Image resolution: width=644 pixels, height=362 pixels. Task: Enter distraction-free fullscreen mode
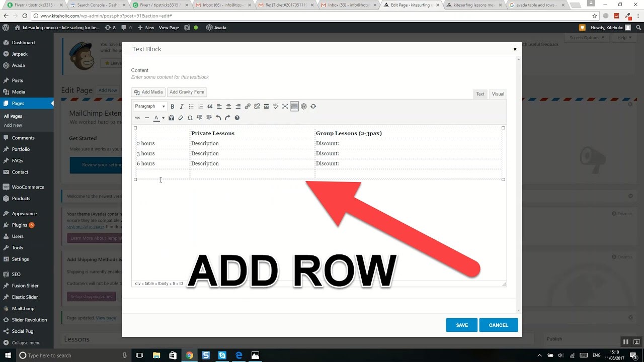285,107
